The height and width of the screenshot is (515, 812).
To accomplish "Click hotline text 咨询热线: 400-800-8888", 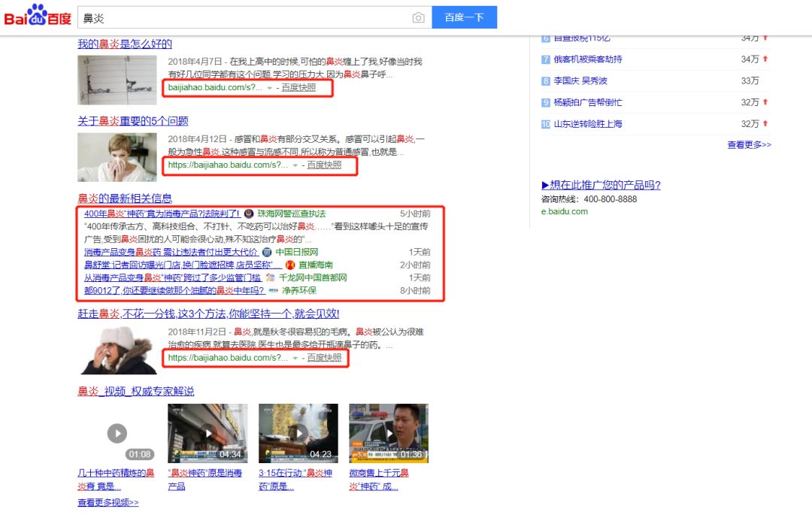I will (589, 199).
